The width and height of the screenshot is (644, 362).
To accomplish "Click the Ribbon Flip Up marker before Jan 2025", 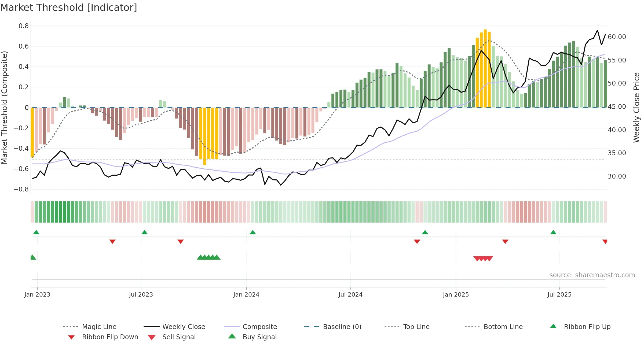I will pos(425,232).
